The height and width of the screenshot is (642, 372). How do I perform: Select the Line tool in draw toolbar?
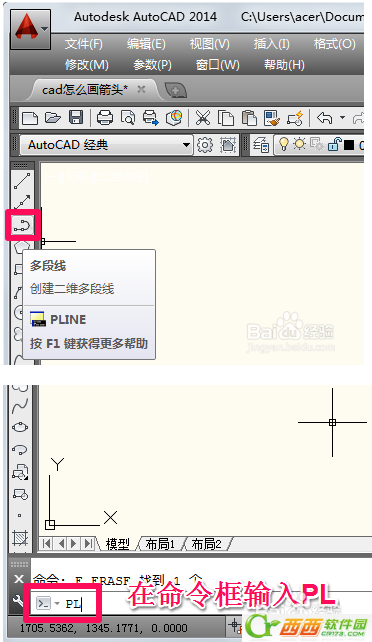pos(22,181)
